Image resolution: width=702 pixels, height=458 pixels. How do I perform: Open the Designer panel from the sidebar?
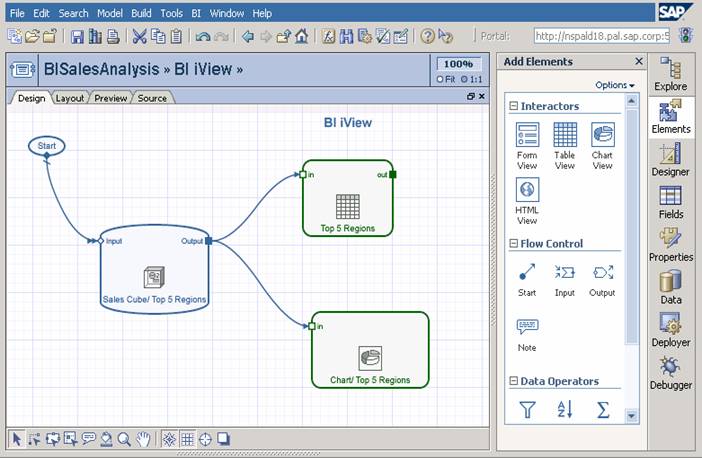(671, 158)
